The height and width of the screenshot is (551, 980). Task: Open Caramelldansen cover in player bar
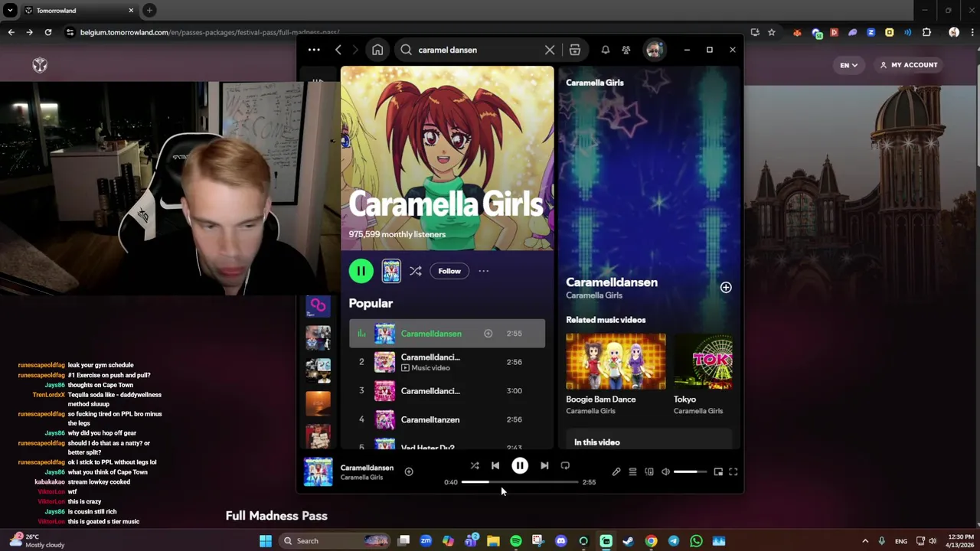click(x=318, y=472)
